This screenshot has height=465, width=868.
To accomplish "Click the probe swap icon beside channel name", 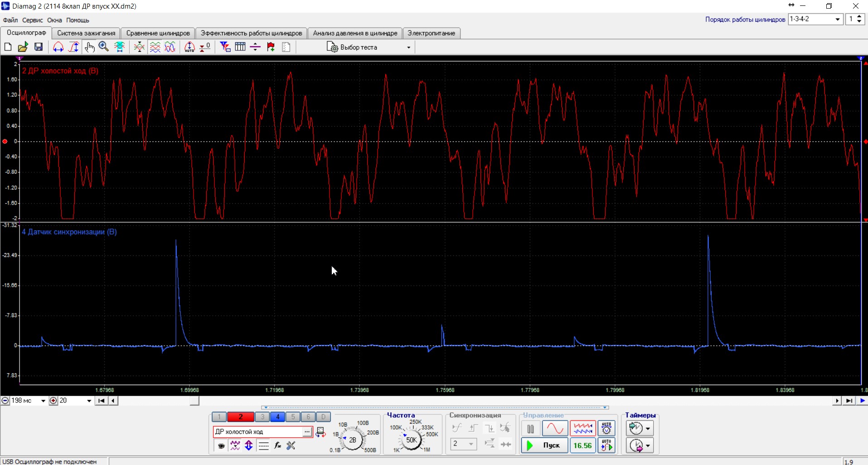I will (320, 432).
